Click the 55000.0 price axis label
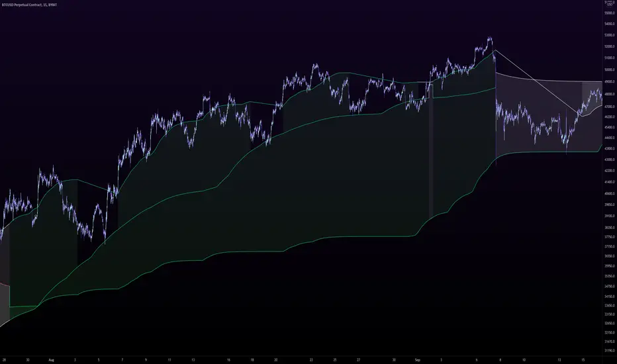Viewport: 617px width, 364px height. (610, 13)
